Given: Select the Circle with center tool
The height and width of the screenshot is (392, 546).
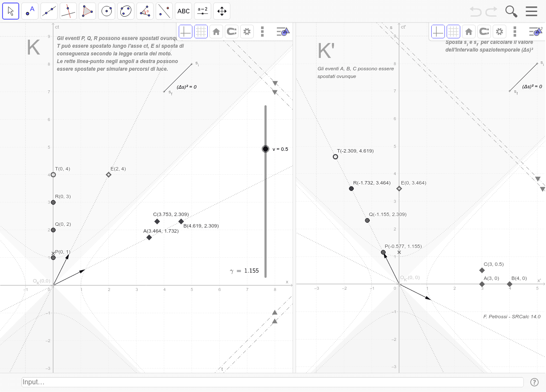Looking at the screenshot, I should tap(107, 11).
